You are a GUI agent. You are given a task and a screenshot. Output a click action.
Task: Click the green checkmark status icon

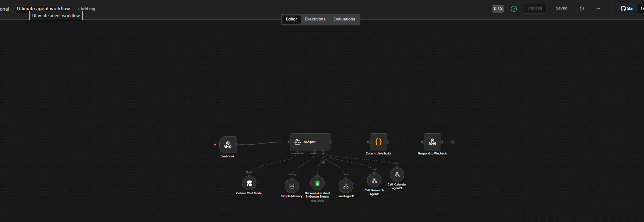pyautogui.click(x=514, y=9)
